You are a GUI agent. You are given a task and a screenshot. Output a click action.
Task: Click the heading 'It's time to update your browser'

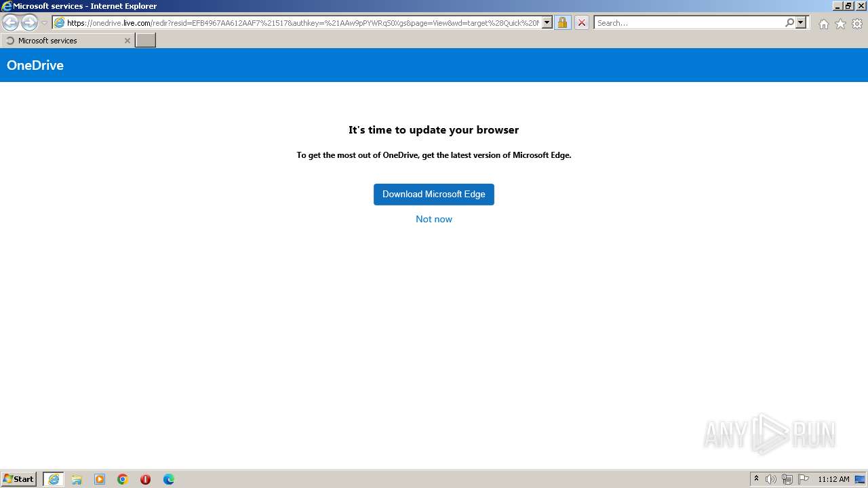tap(434, 129)
